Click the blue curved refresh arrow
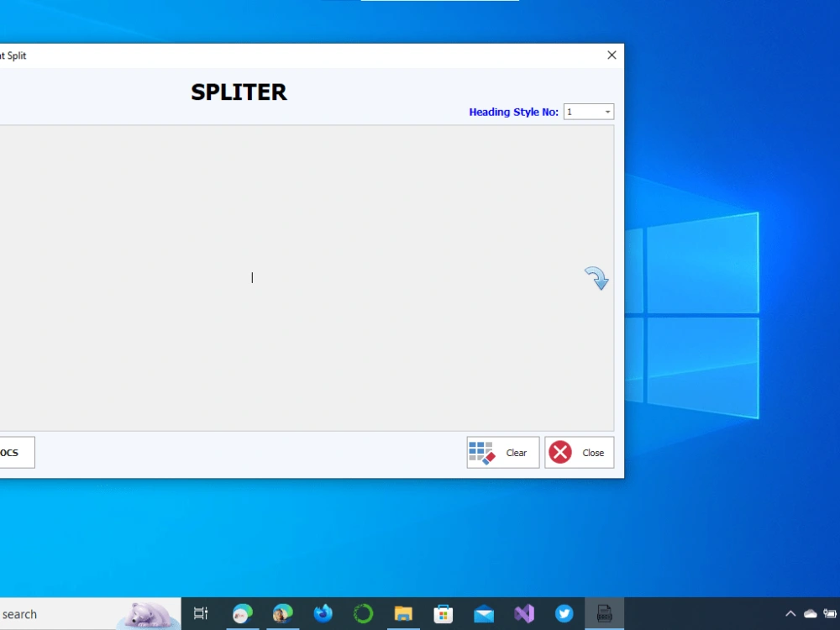The image size is (840, 630). tap(596, 278)
